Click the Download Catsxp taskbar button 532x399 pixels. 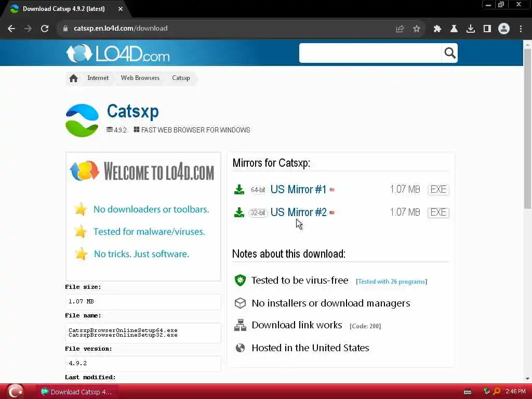pos(76,392)
